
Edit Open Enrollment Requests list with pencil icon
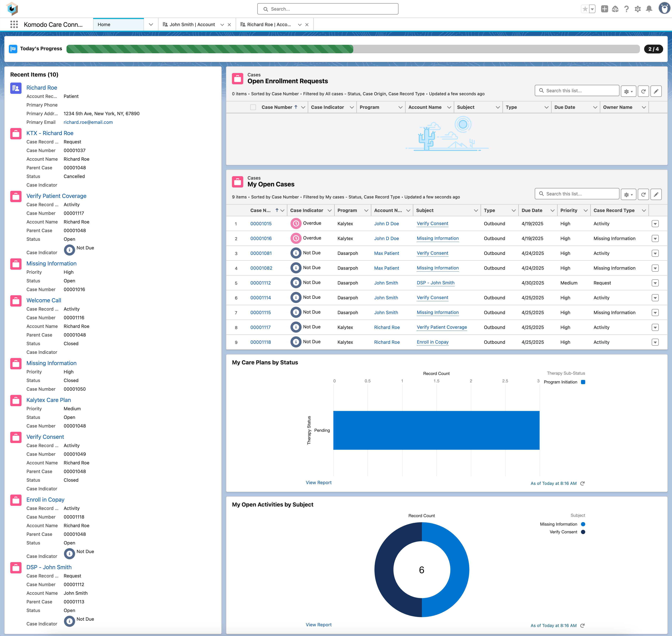pyautogui.click(x=656, y=91)
